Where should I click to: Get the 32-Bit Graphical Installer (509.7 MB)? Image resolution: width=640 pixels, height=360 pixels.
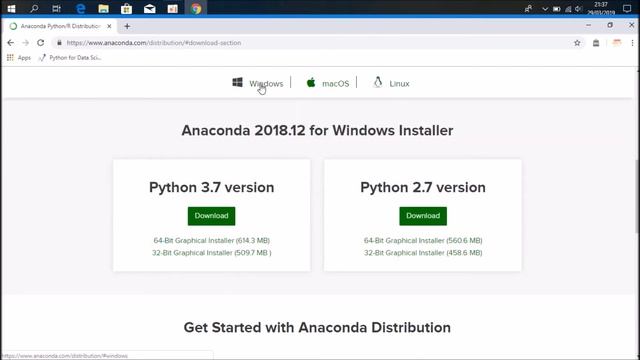[x=212, y=253]
